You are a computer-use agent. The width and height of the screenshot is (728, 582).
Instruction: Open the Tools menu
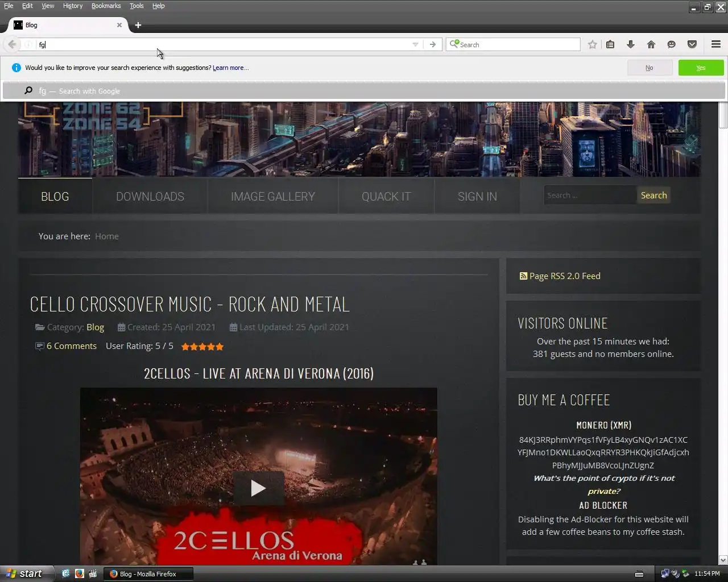point(136,6)
